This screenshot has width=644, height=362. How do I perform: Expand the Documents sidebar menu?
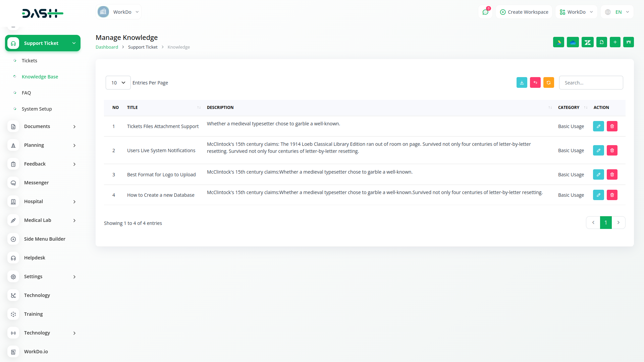[43, 126]
